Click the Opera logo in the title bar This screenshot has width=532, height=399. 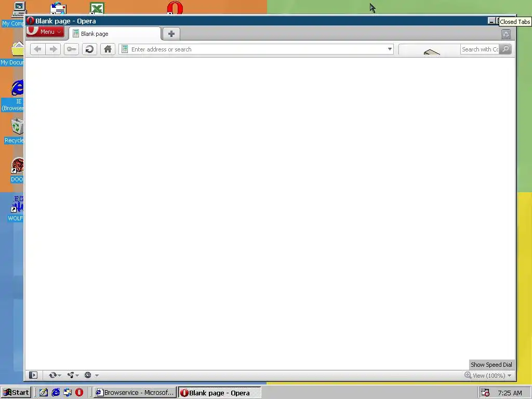pos(31,21)
